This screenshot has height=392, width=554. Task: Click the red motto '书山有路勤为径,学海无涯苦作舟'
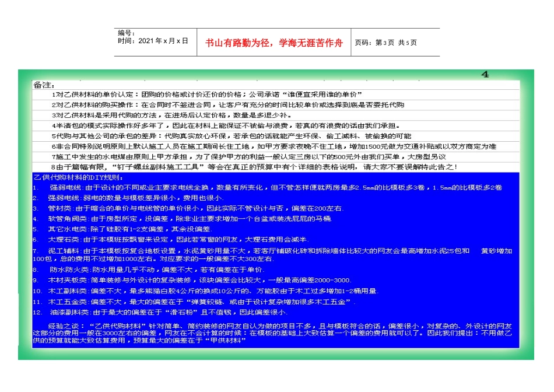[274, 43]
